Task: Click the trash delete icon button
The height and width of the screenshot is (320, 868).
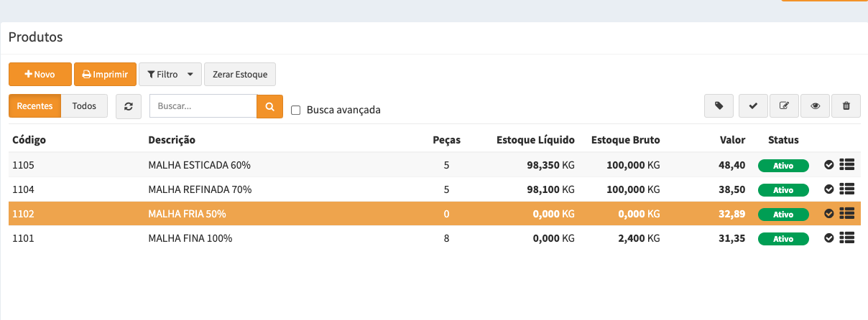Action: [x=846, y=106]
